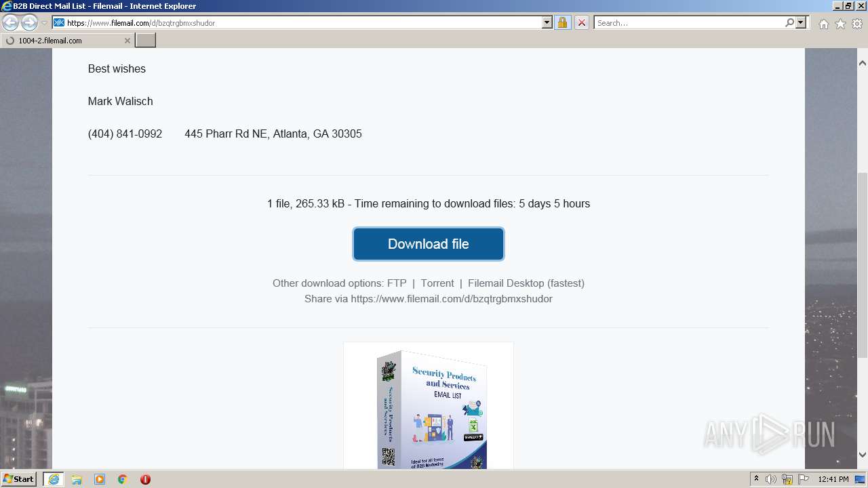The height and width of the screenshot is (488, 868).
Task: Click the phone number (404) 841-0992
Action: [x=125, y=134]
